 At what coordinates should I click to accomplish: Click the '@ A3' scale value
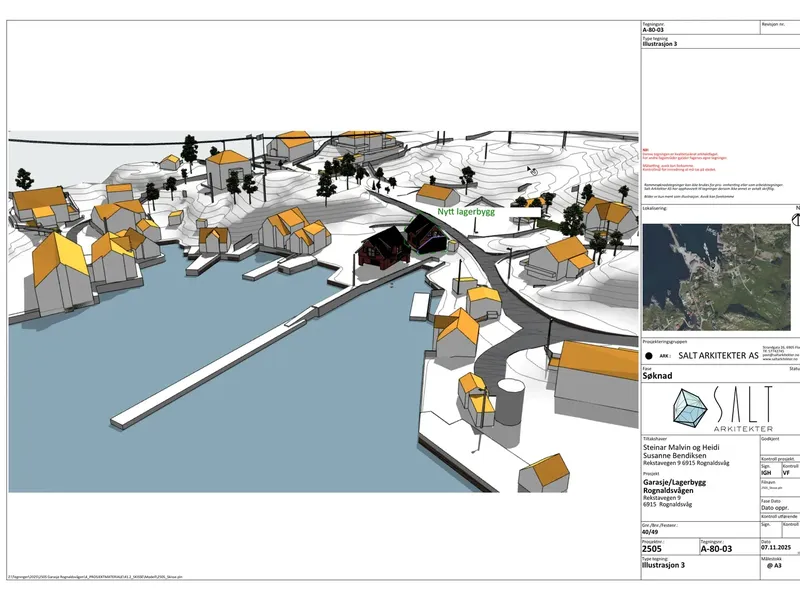pyautogui.click(x=774, y=565)
